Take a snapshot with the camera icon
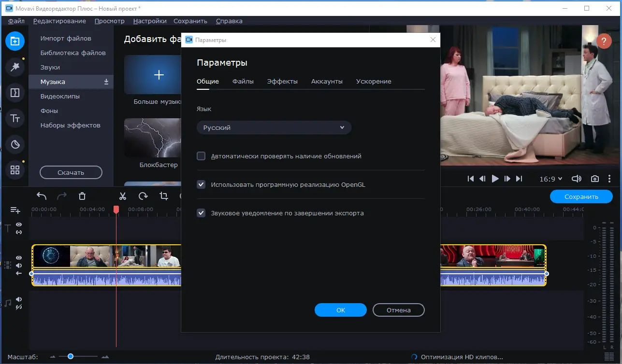Viewport: 622px width, 364px height. (x=595, y=178)
